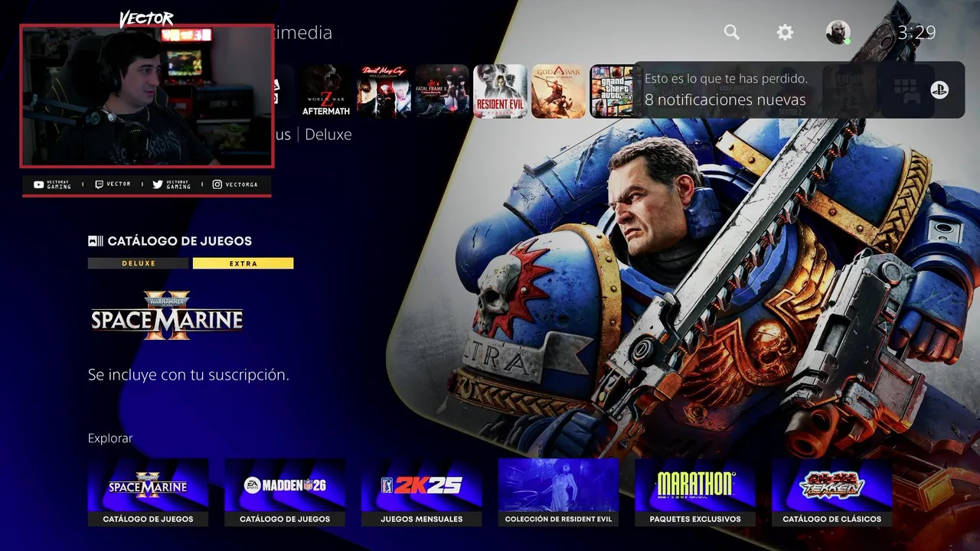Click the Explorar section label

[110, 439]
